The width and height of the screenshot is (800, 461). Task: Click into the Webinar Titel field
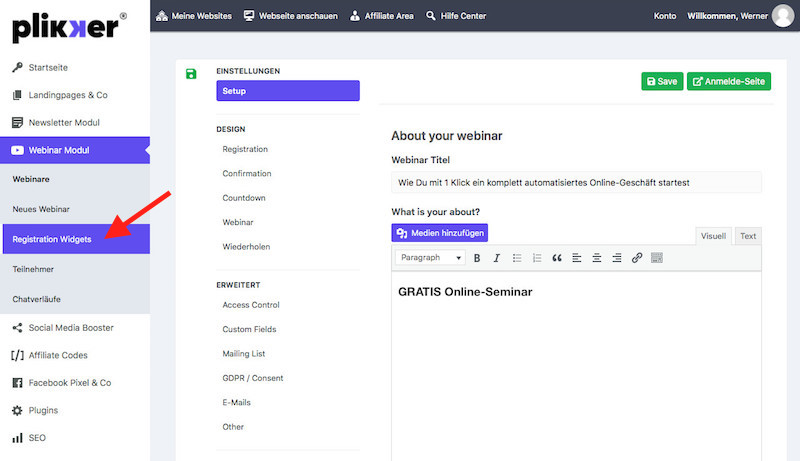[576, 182]
